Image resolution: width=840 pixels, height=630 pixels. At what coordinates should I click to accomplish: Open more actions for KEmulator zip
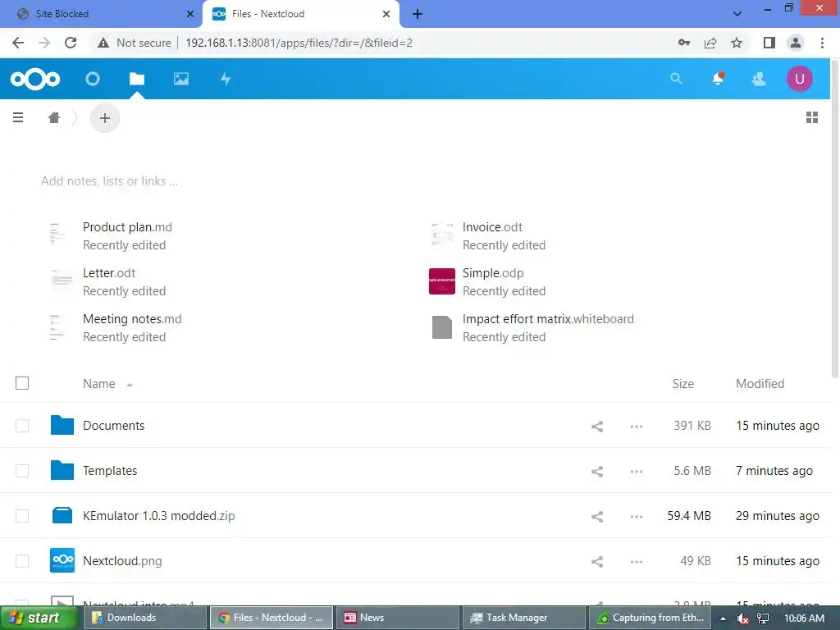(637, 517)
